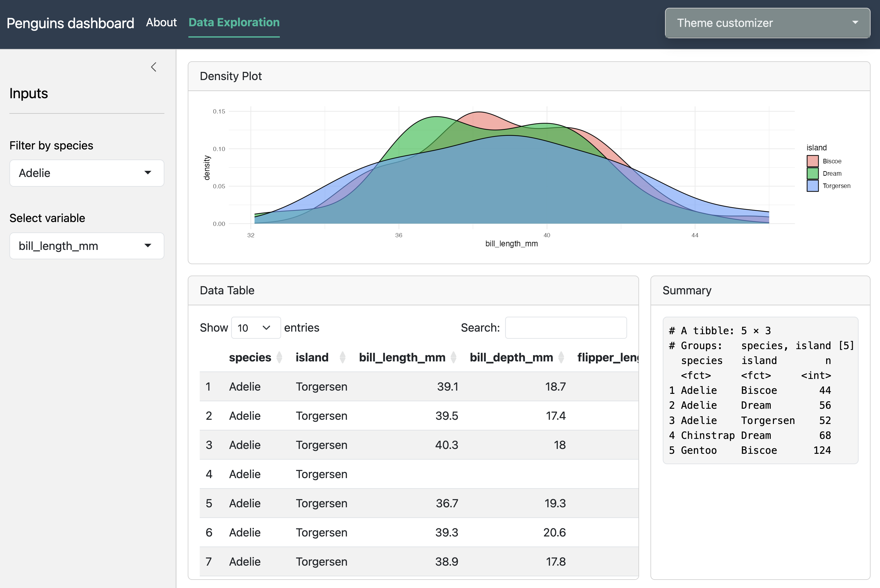The height and width of the screenshot is (588, 880).
Task: Open the Filter by species dropdown
Action: [x=87, y=173]
